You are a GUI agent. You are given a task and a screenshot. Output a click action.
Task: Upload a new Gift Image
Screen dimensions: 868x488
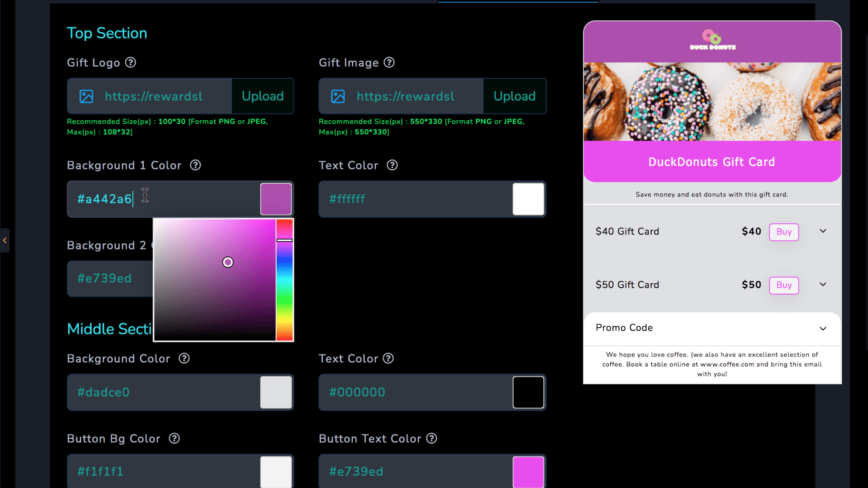514,96
